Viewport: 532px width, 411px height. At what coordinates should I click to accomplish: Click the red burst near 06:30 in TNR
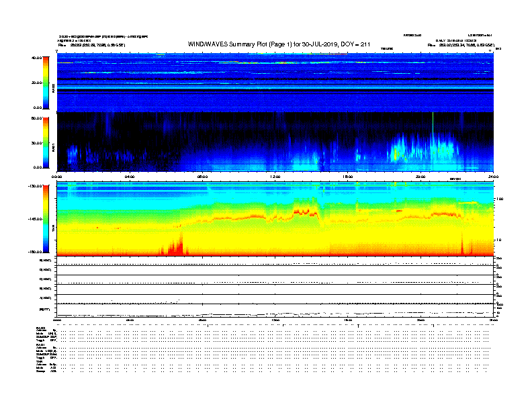[x=175, y=245]
